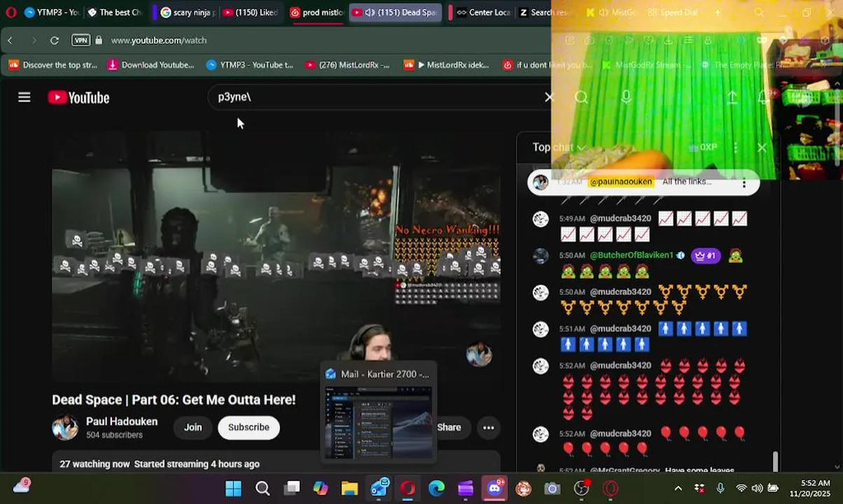The height and width of the screenshot is (504, 843).
Task: Open taskbar Search icon
Action: [263, 488]
